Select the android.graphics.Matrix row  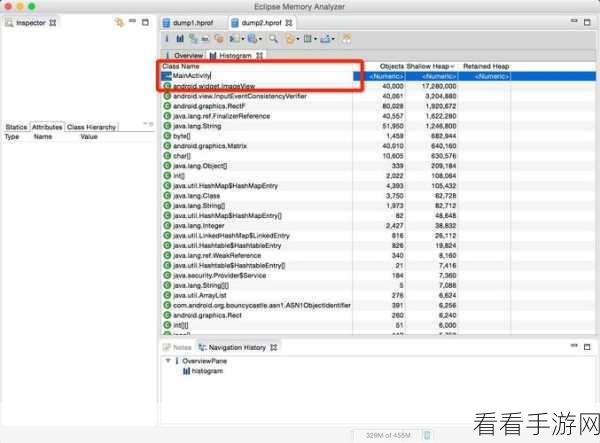pyautogui.click(x=378, y=146)
